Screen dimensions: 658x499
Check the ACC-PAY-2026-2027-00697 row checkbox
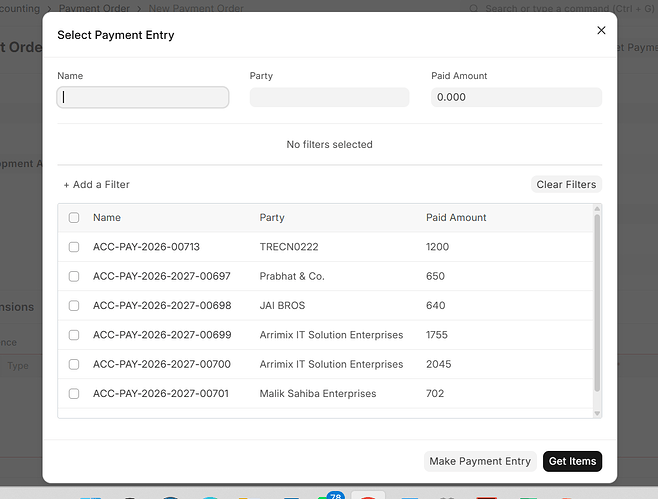[74, 276]
